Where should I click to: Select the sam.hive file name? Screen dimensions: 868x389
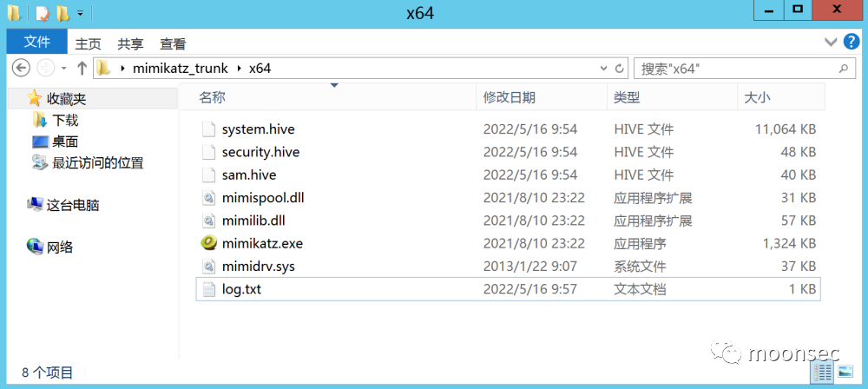248,175
